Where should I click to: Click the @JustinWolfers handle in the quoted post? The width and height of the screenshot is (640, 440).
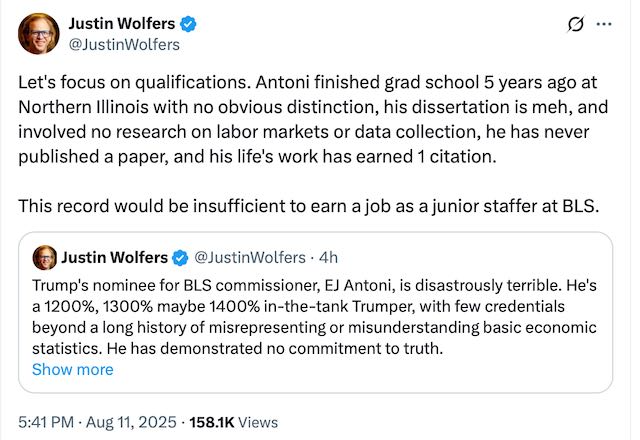246,257
